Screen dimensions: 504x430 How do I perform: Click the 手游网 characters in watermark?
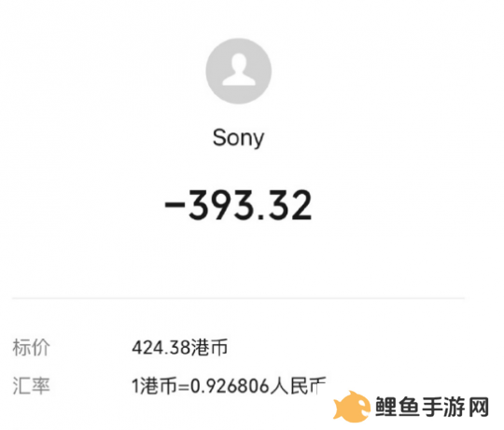[x=455, y=407]
